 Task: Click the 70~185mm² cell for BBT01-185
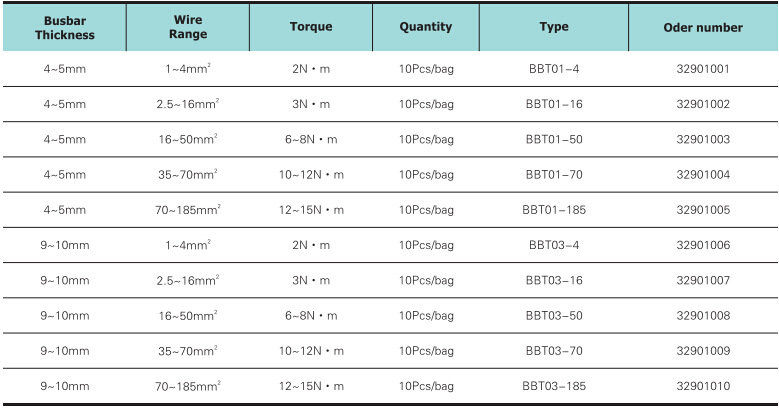coord(188,210)
